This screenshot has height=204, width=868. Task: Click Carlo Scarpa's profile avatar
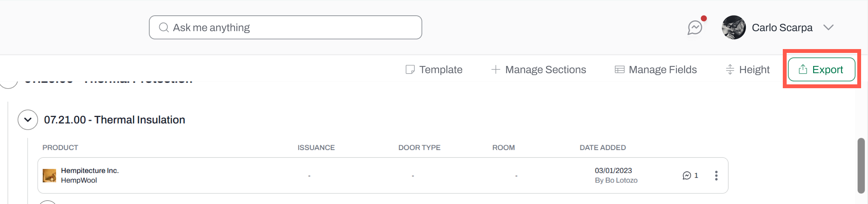[734, 27]
